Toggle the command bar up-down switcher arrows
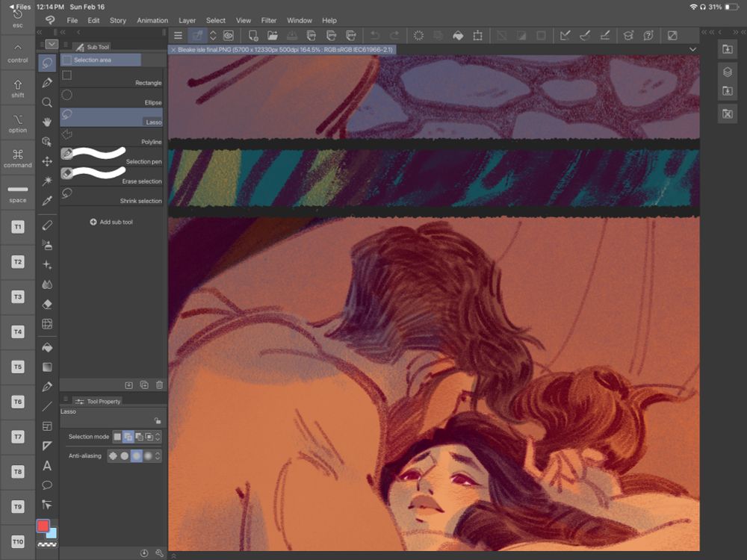The width and height of the screenshot is (747, 560). (213, 36)
